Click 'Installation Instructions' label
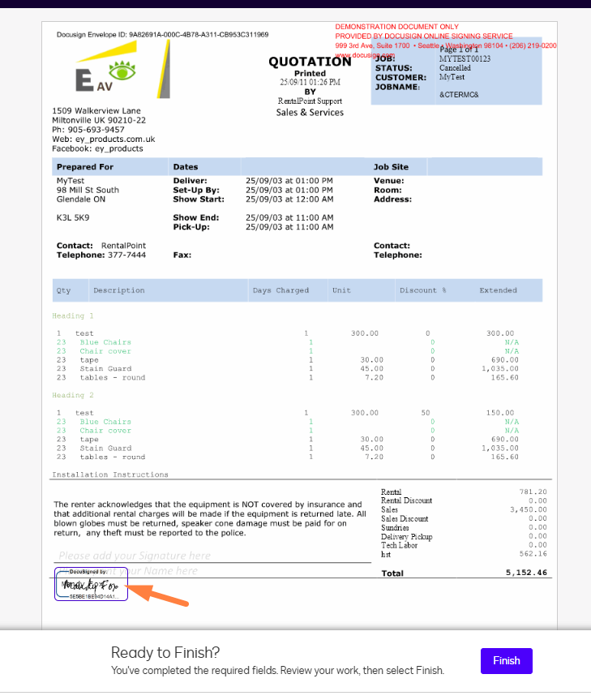 click(x=110, y=475)
